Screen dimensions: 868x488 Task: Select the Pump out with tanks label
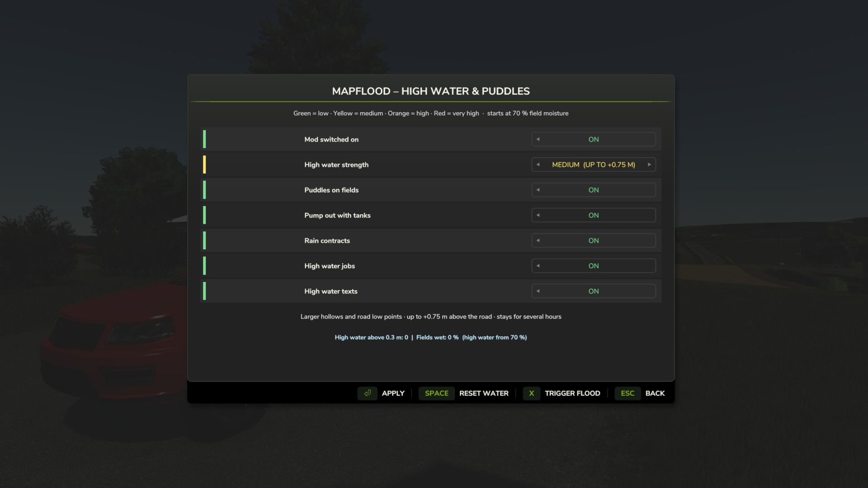tap(337, 215)
